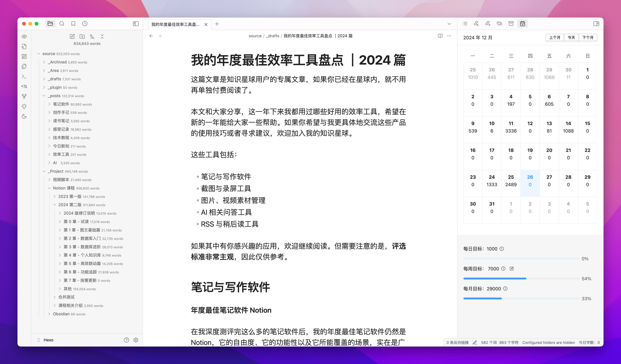Image resolution: width=621 pixels, height=364 pixels.
Task: Click the info icon next to 每日目标
Action: pyautogui.click(x=502, y=249)
